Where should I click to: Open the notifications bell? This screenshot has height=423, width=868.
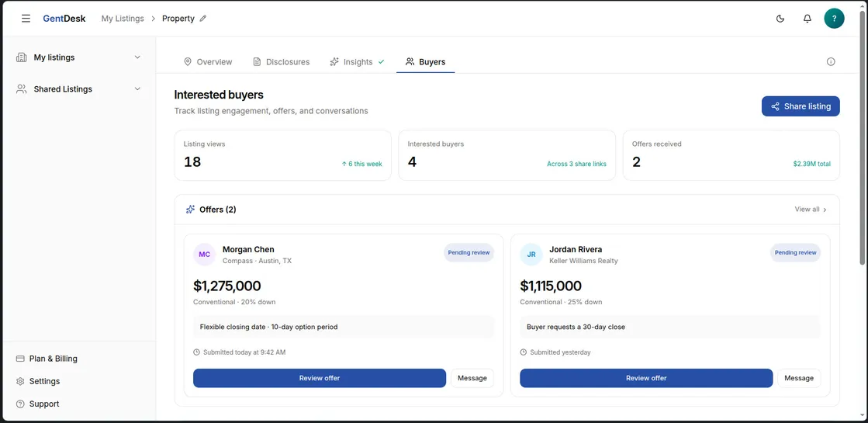(x=807, y=19)
